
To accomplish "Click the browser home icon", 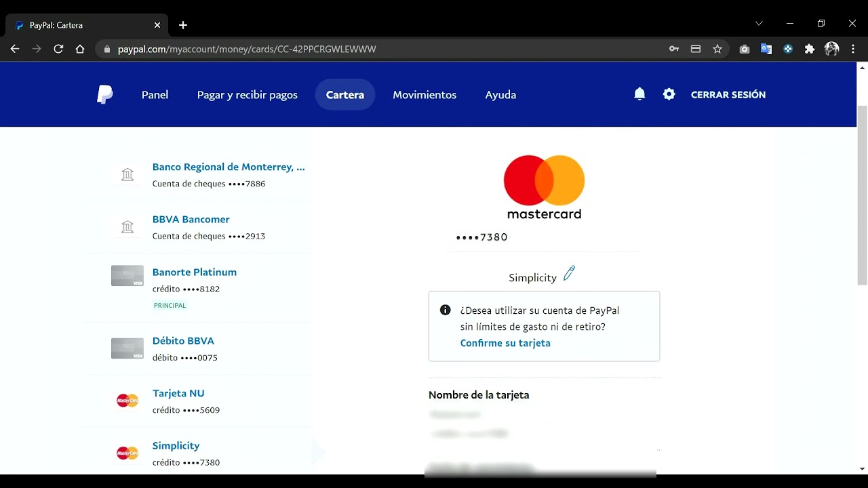I will coord(80,49).
